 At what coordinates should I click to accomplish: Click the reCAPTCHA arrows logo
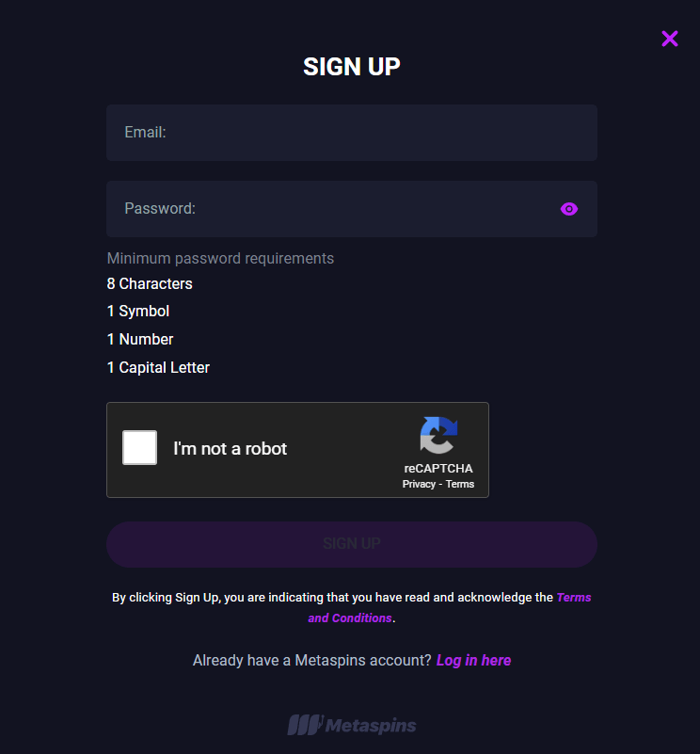point(438,435)
